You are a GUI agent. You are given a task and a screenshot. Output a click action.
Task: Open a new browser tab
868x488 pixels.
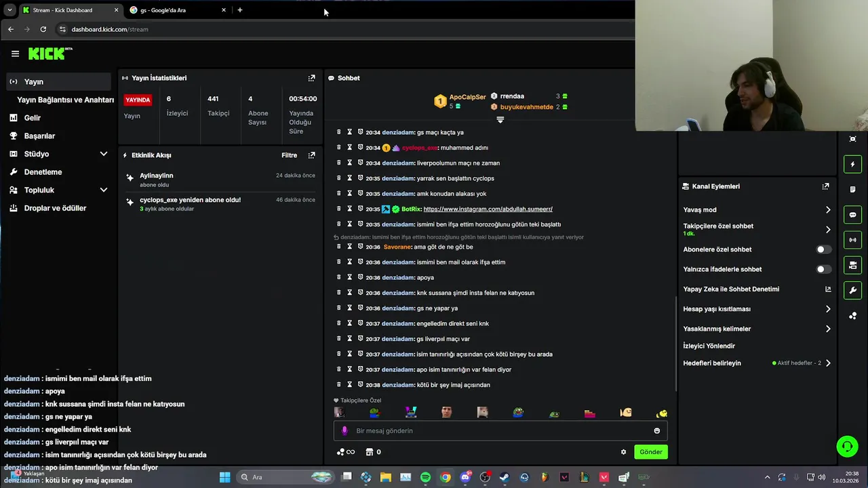point(239,10)
